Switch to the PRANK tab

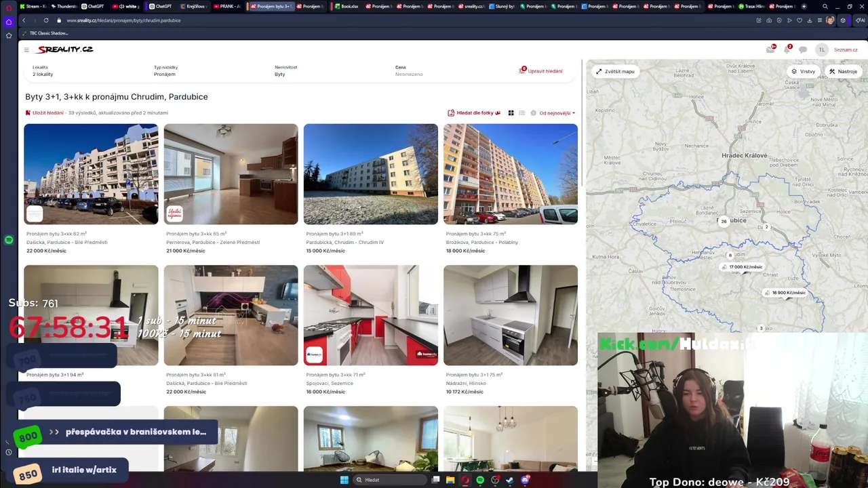[x=228, y=6]
